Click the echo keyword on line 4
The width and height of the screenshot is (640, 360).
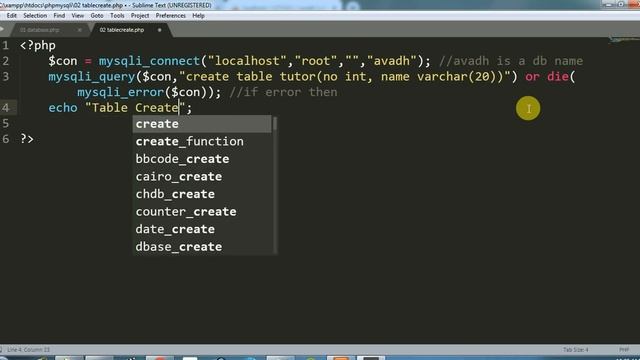pos(62,108)
